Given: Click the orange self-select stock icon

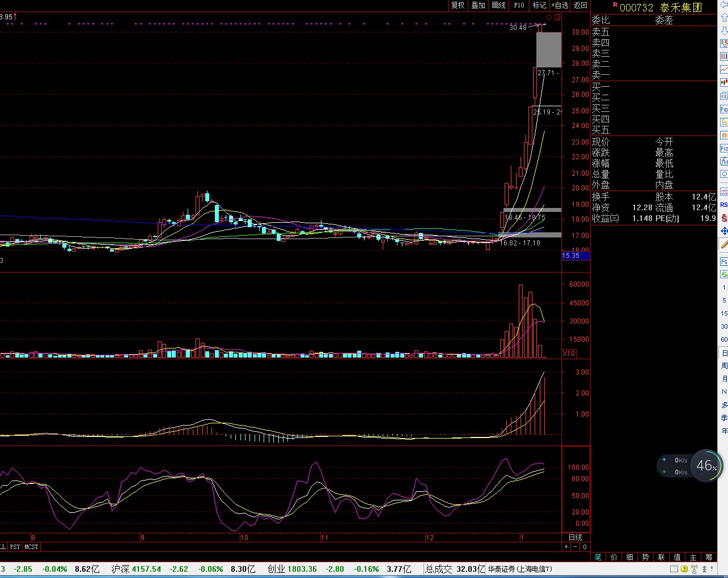Looking at the screenshot, I should 724,135.
